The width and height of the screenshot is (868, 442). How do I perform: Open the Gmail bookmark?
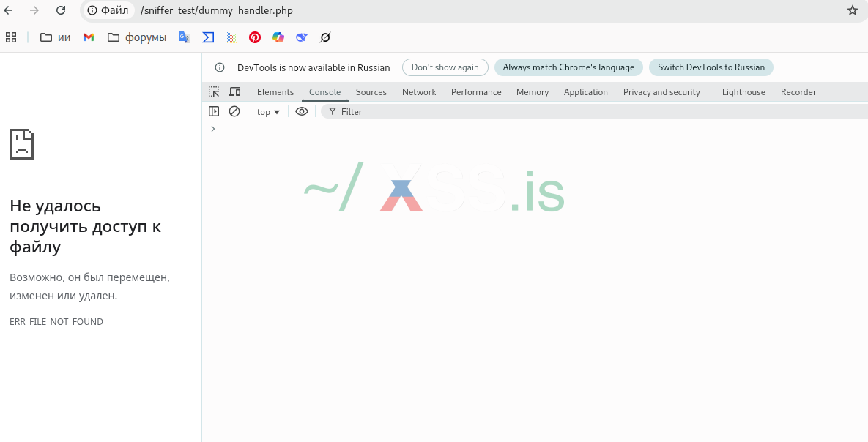click(89, 37)
